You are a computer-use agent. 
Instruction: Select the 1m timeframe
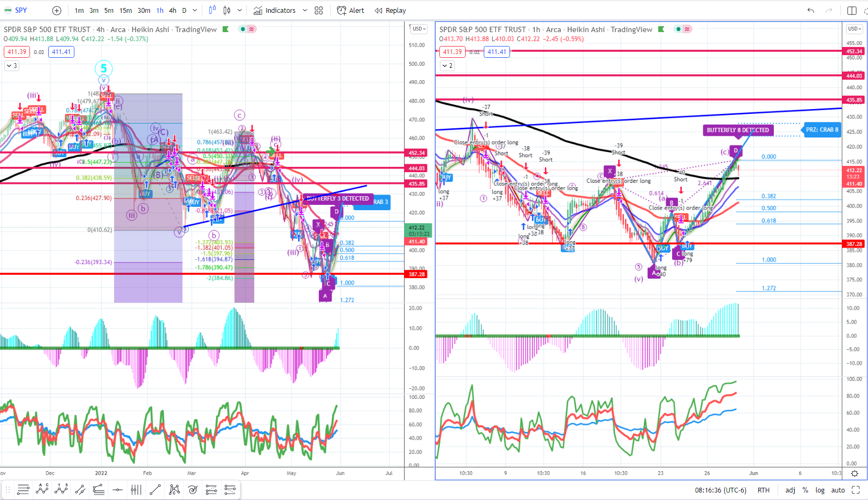pyautogui.click(x=79, y=10)
